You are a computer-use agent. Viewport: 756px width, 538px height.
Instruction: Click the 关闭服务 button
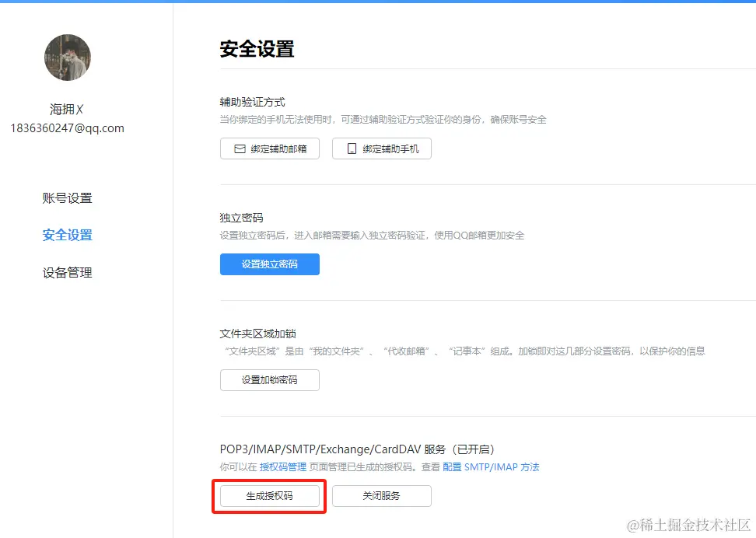(382, 495)
